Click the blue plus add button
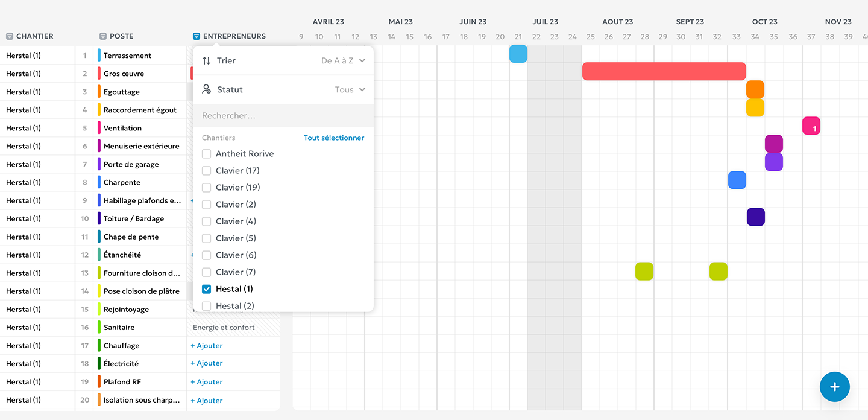This screenshot has height=420, width=868. click(834, 387)
